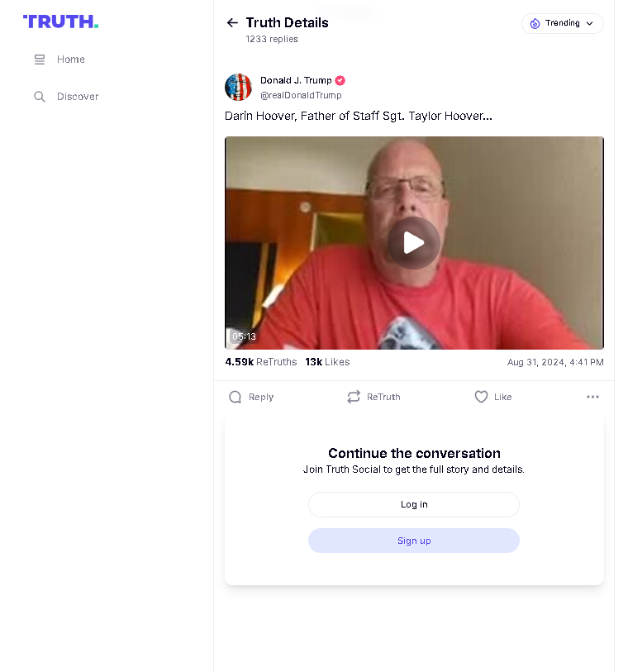Click the Log in button
This screenshot has width=628, height=672.
pos(414,504)
